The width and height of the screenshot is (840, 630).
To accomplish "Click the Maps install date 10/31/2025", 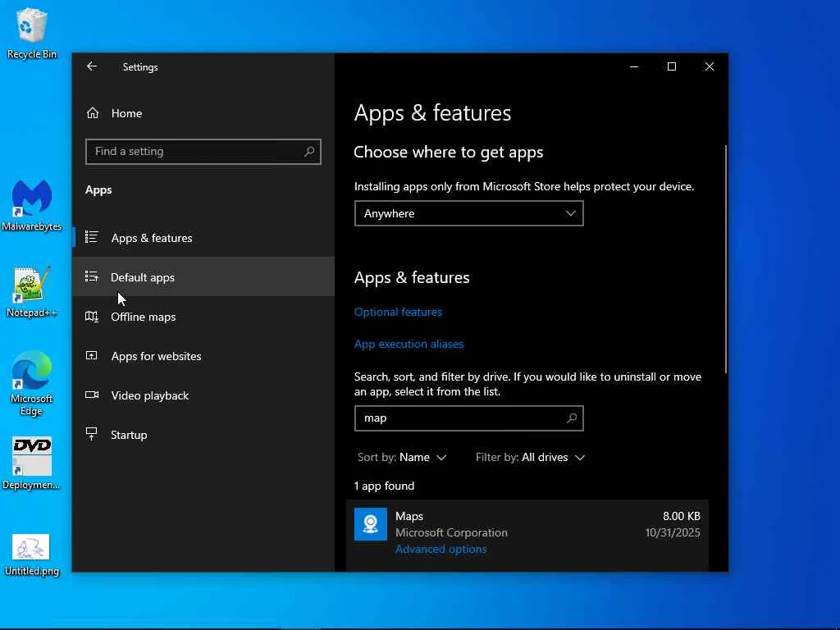I will click(x=673, y=532).
